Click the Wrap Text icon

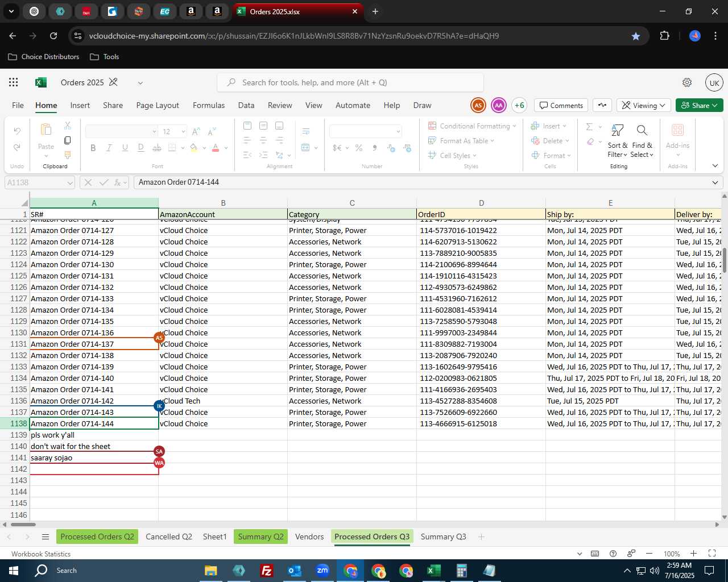(x=306, y=131)
